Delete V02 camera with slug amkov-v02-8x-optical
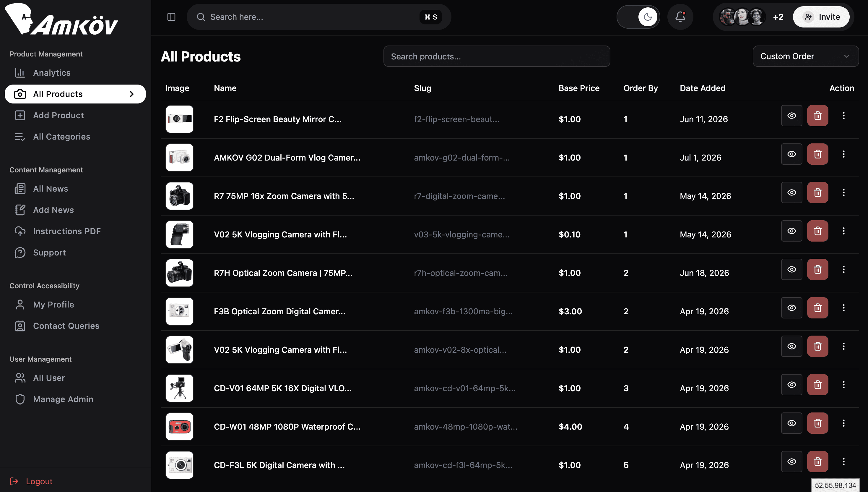The height and width of the screenshot is (492, 868). 817,346
